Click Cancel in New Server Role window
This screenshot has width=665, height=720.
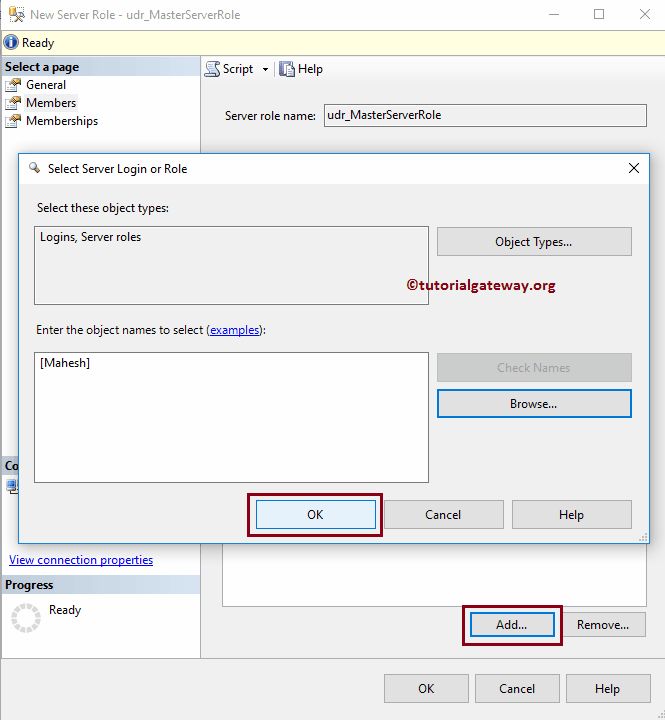[x=517, y=688]
